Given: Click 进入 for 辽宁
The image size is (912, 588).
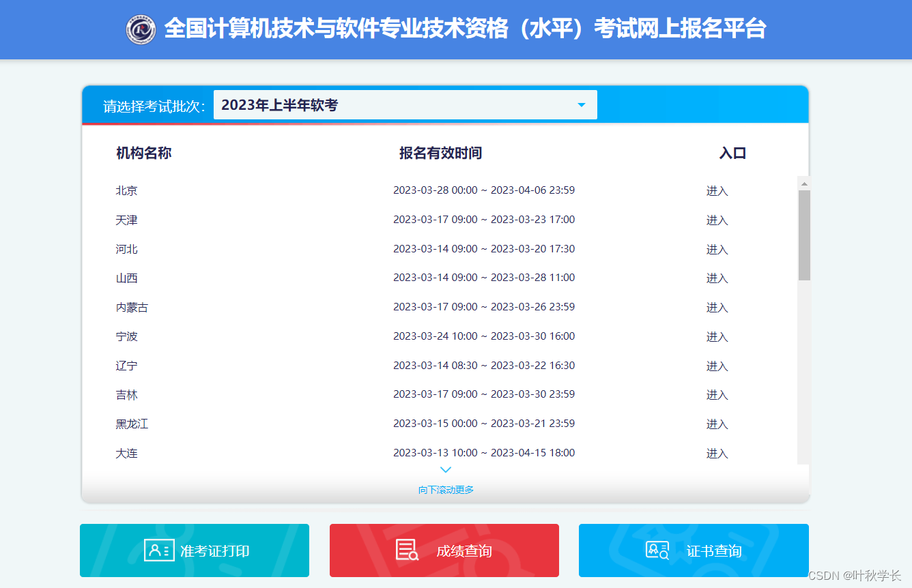Looking at the screenshot, I should (x=717, y=366).
